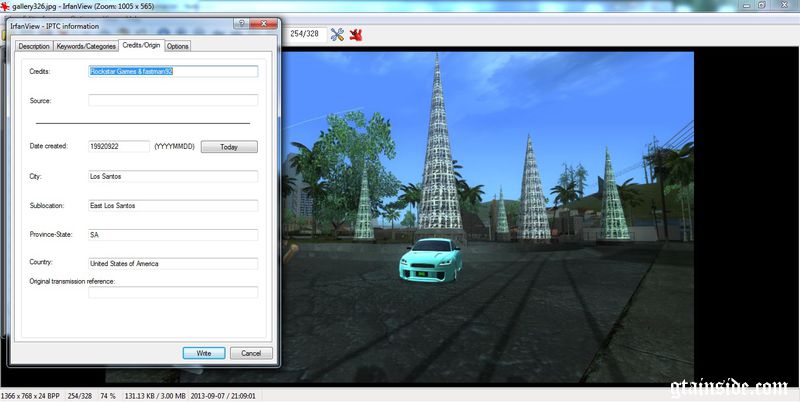Screen dimensions: 800x402
Task: Cancel the IPTC dialog
Action: (x=251, y=353)
